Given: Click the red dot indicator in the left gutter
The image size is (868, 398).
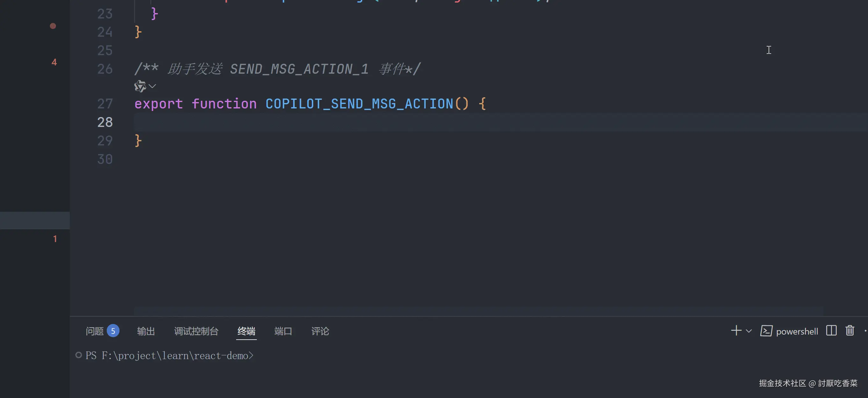Looking at the screenshot, I should pyautogui.click(x=53, y=26).
